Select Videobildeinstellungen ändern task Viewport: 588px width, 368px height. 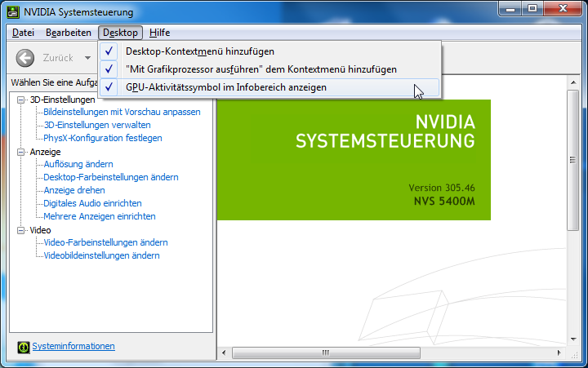pos(101,255)
